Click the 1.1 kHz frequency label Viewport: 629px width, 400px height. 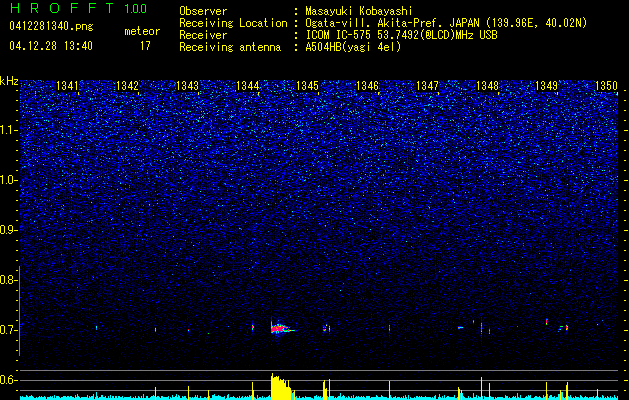click(8, 130)
